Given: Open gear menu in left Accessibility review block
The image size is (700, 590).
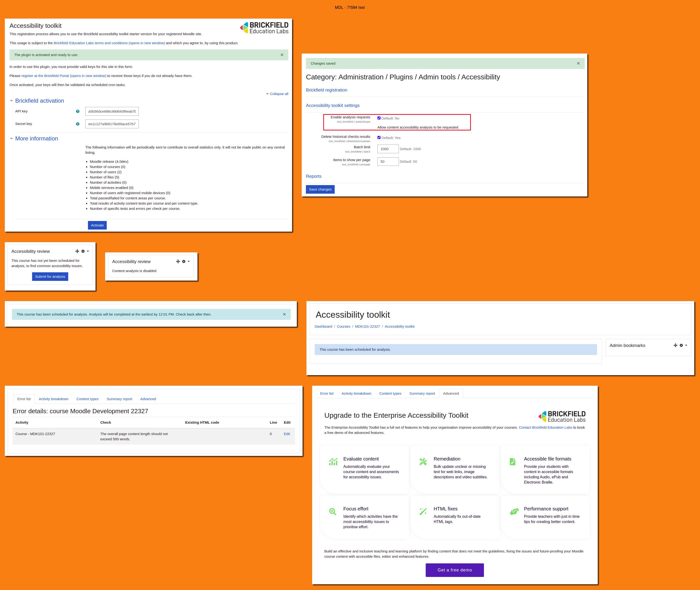Looking at the screenshot, I should 85,251.
